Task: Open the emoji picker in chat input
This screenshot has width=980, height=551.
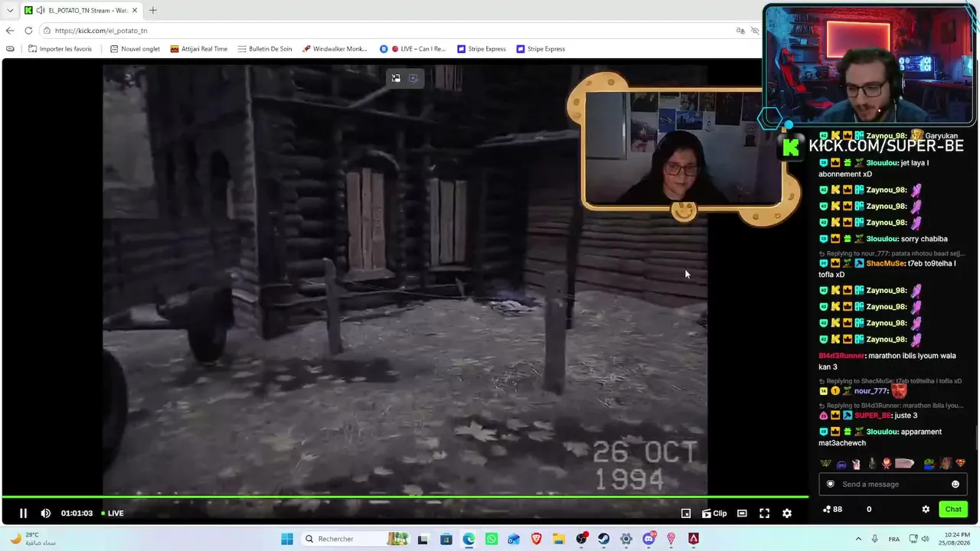Action: [955, 484]
